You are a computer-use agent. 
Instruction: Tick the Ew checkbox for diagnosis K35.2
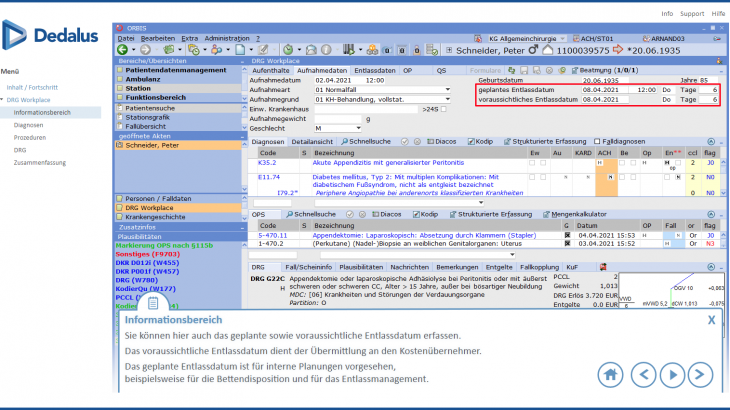pyautogui.click(x=534, y=162)
